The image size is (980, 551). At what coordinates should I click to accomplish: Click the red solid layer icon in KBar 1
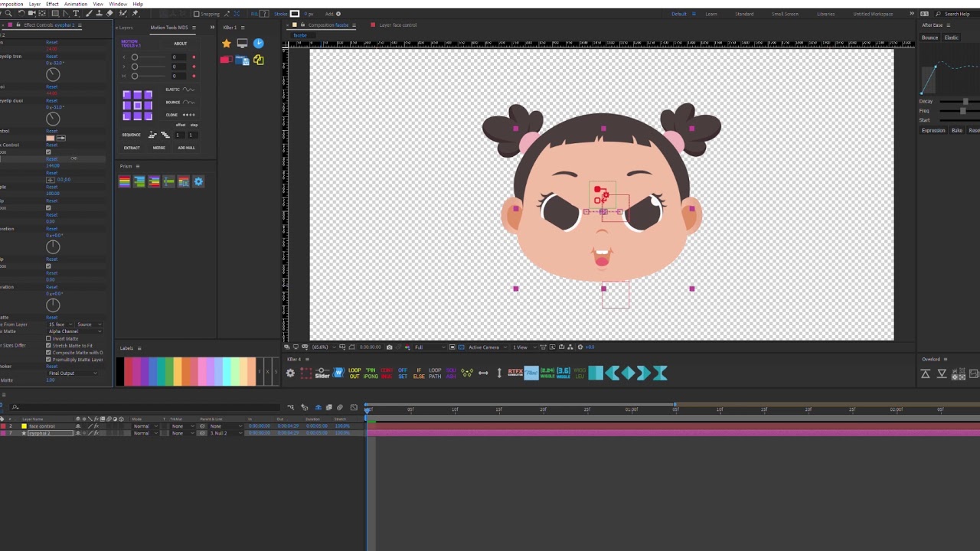point(226,60)
